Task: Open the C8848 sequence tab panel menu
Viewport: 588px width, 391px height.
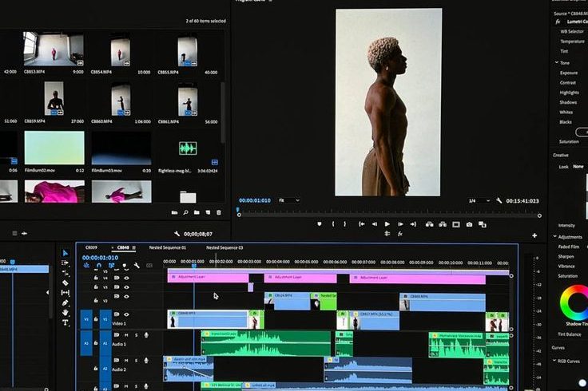Action: tap(134, 247)
